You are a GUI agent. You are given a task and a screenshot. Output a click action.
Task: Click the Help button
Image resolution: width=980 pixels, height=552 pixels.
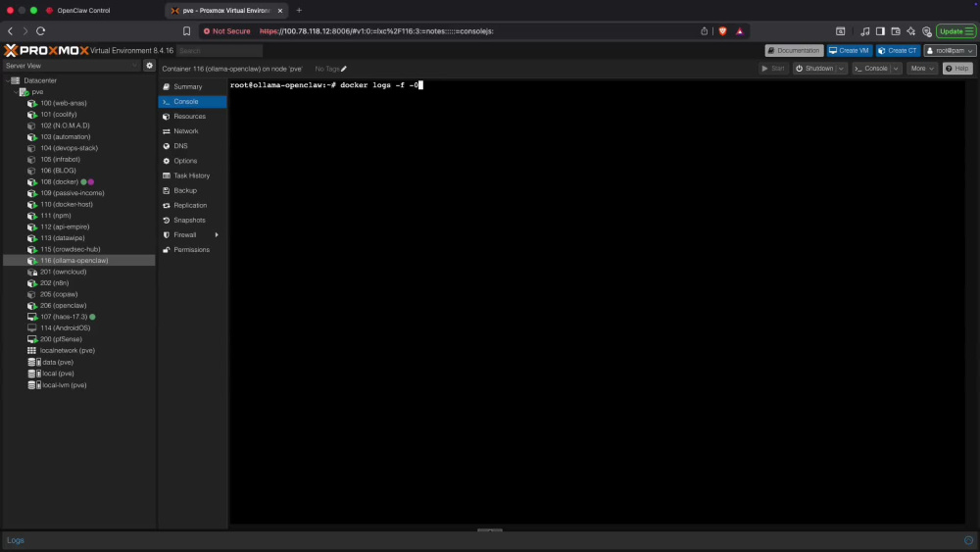pyautogui.click(x=957, y=68)
